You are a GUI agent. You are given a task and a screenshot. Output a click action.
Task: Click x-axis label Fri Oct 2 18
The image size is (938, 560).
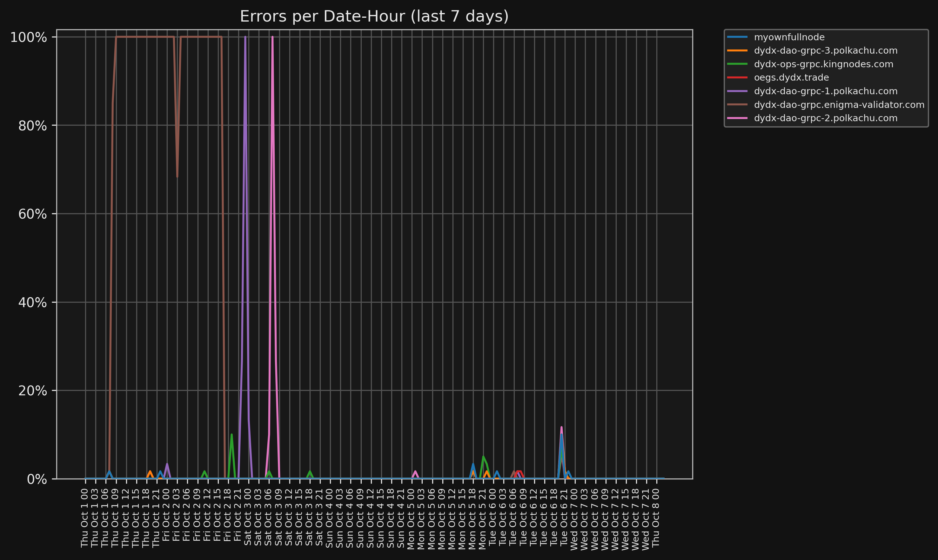point(227,515)
